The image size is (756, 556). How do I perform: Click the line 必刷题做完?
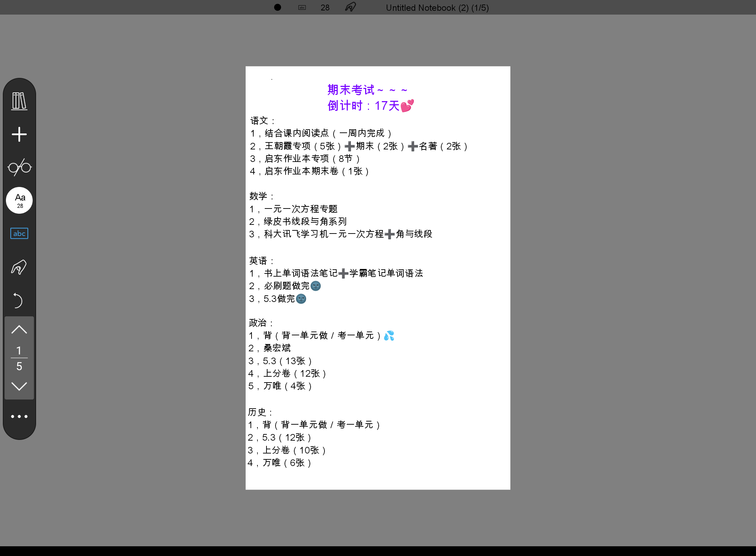click(285, 286)
